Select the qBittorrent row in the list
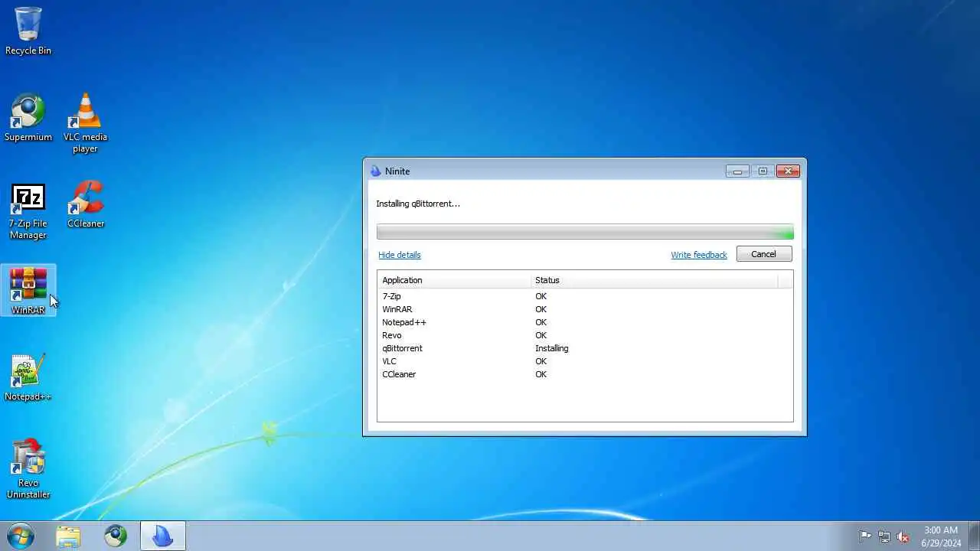The width and height of the screenshot is (980, 551). [x=585, y=348]
